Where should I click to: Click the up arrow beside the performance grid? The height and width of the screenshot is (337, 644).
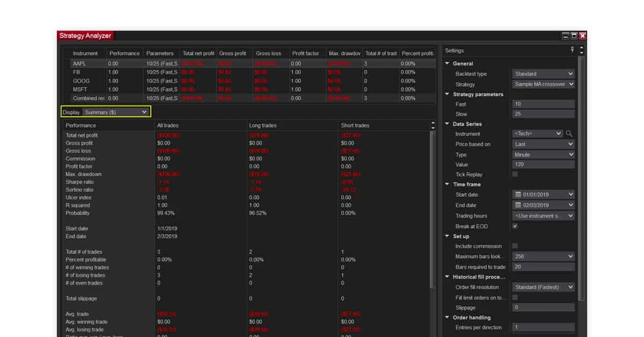click(x=433, y=123)
